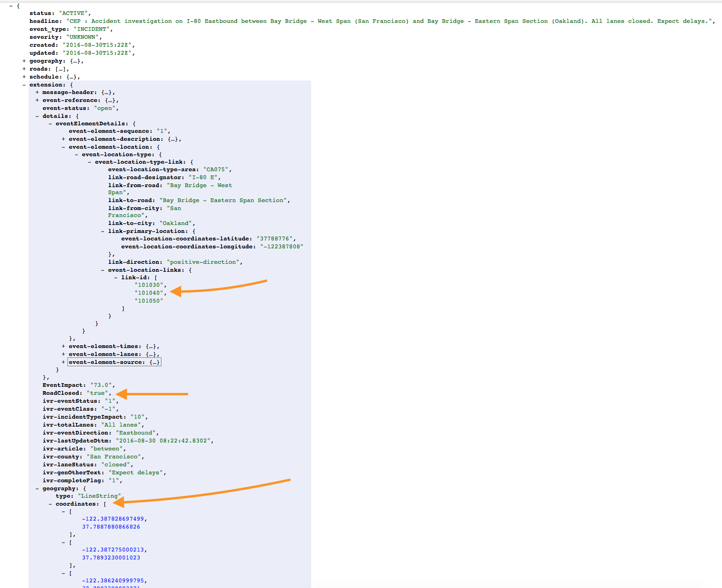Image resolution: width=722 pixels, height=588 pixels.
Task: Collapse the root JSON object
Action: [11, 6]
